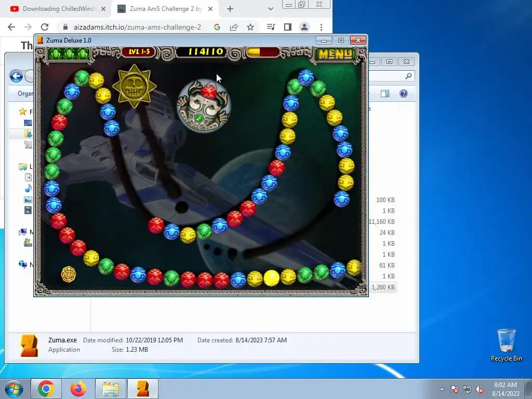Close the Downloading ChilledWindows tab
The image size is (532, 399).
(103, 9)
